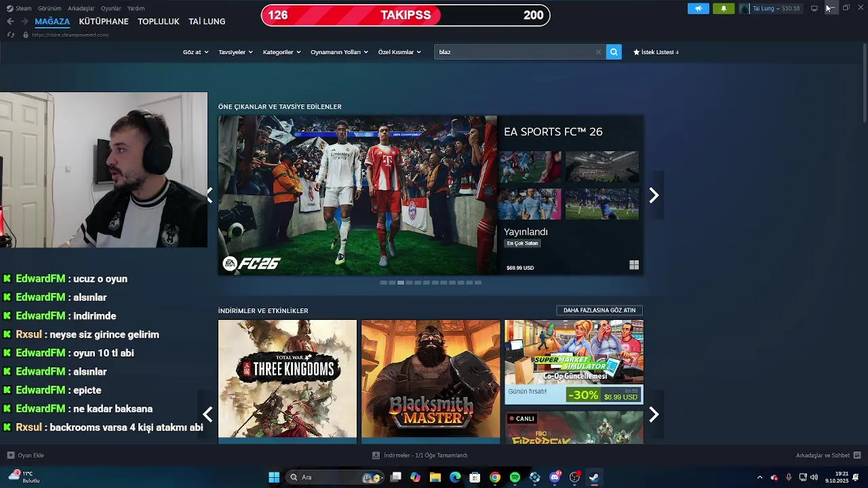
Task: Open the Görünüm menu
Action: 50,8
